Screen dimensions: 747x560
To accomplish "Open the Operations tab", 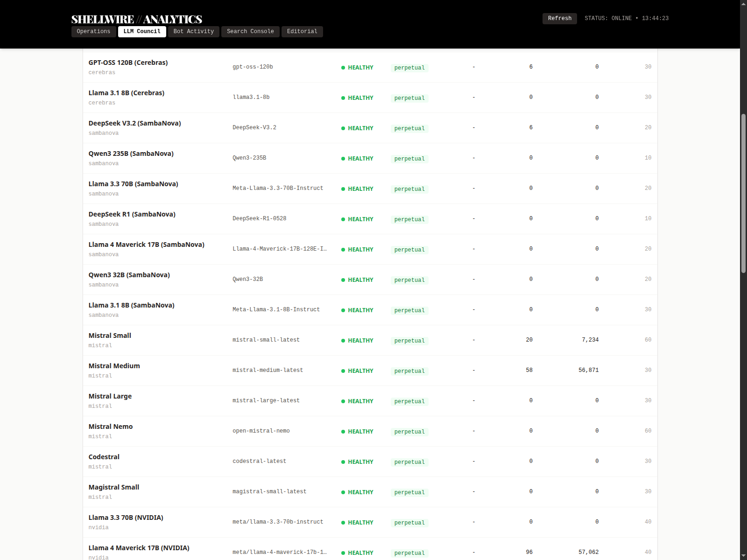I will click(93, 31).
